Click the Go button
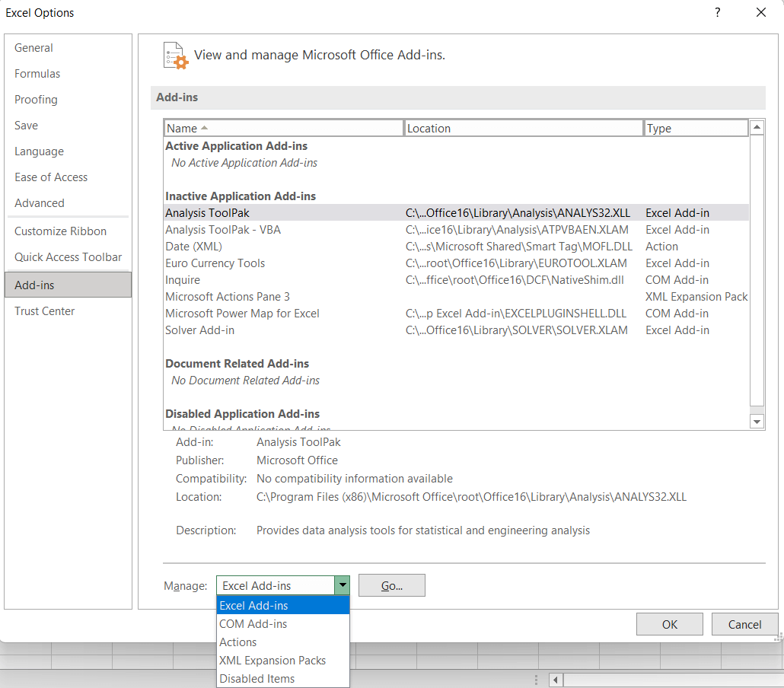 point(391,585)
